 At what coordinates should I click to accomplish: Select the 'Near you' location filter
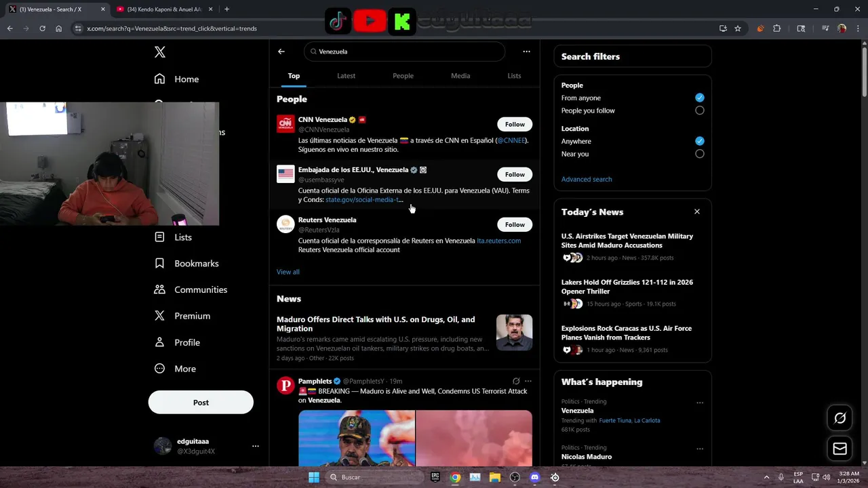coord(700,154)
